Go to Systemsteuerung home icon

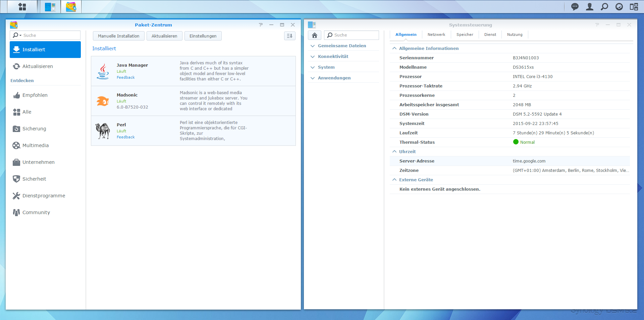pos(315,35)
